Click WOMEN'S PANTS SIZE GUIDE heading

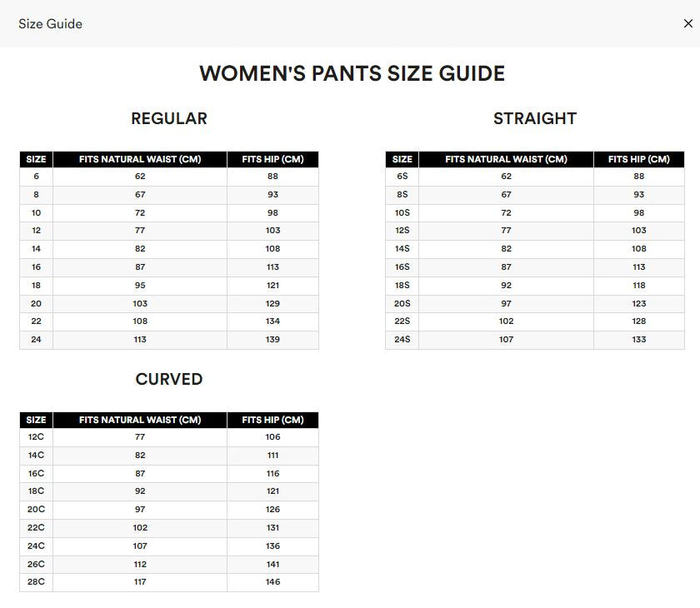351,73
